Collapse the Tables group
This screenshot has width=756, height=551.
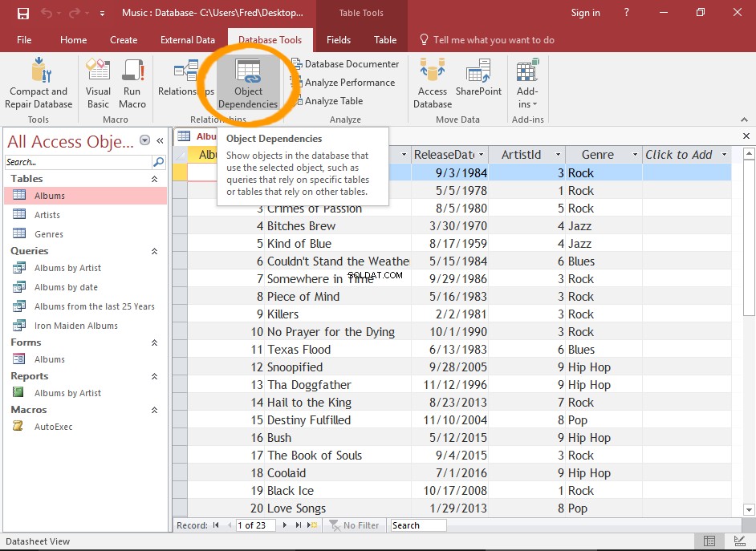pos(154,179)
